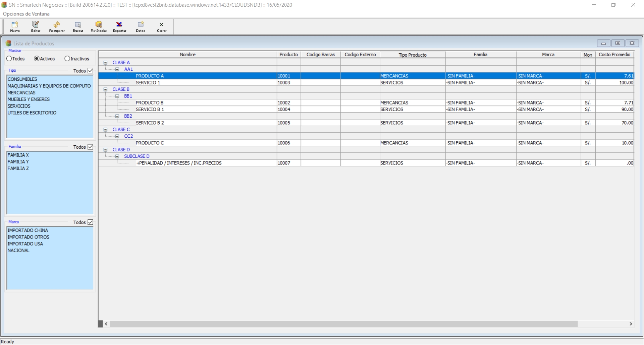Click the Recuperar toolbar icon
The width and height of the screenshot is (644, 345).
tap(57, 27)
